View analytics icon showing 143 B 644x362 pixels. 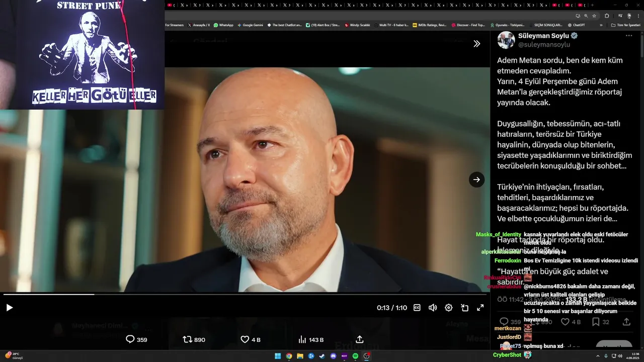tap(310, 339)
